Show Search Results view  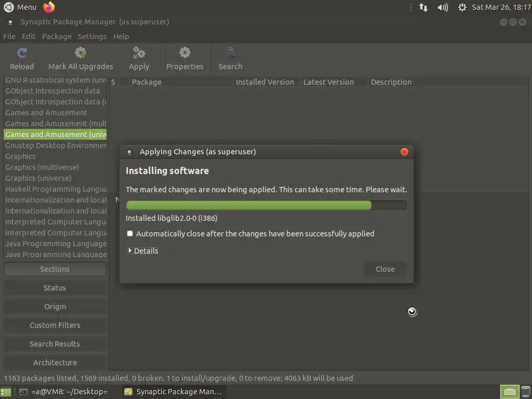55,344
